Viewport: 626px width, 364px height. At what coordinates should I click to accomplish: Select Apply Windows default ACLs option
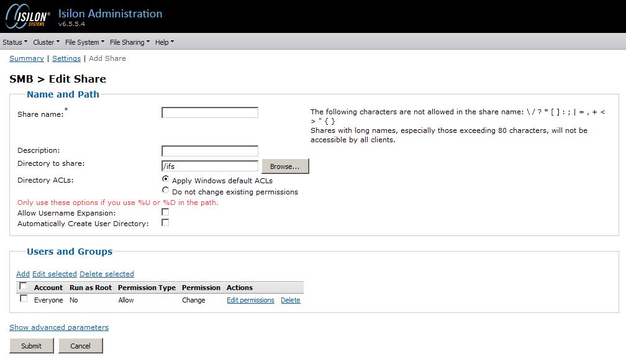tap(165, 179)
